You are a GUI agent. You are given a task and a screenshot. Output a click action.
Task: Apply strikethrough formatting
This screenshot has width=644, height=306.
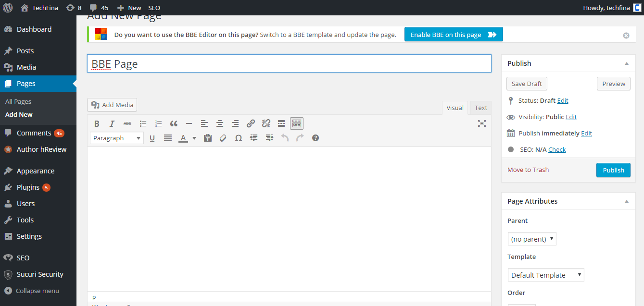pyautogui.click(x=127, y=123)
